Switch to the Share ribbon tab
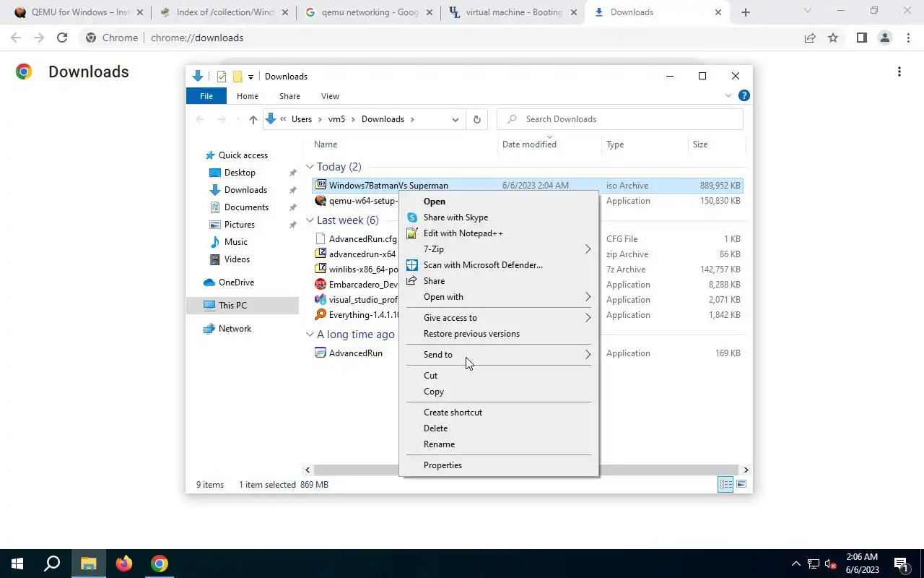 289,96
